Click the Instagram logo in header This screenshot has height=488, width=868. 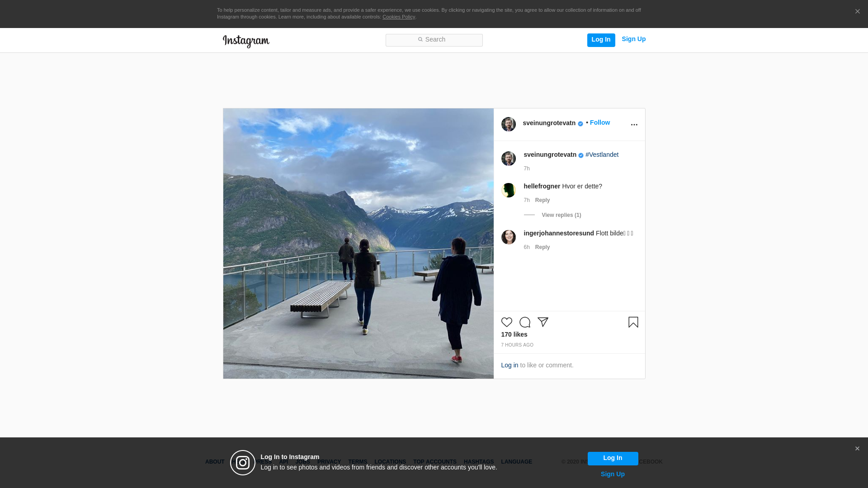coord(246,41)
